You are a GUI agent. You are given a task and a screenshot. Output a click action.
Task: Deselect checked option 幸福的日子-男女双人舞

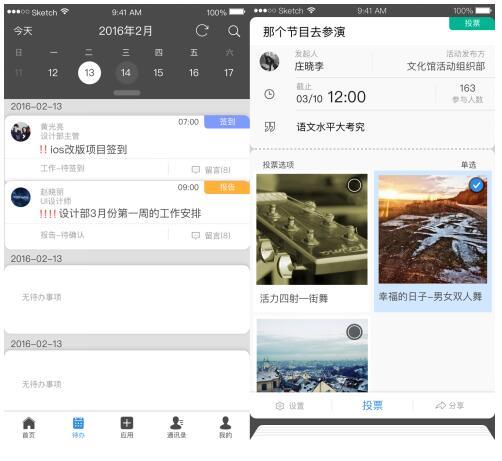[x=476, y=185]
